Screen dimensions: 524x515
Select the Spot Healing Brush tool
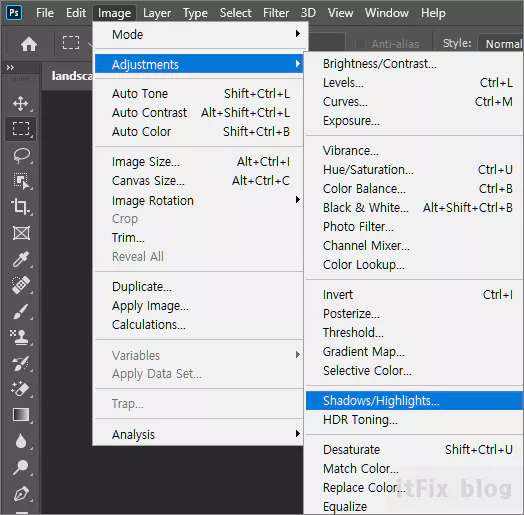coord(21,285)
